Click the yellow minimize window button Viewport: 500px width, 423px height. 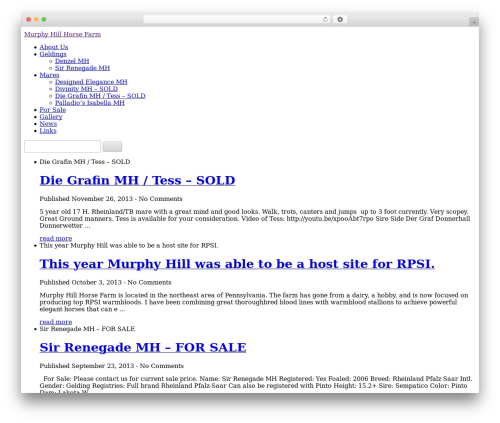36,20
